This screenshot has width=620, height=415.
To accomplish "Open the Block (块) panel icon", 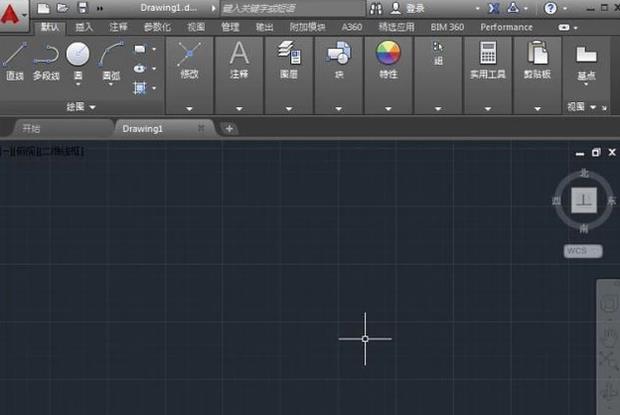I will (338, 58).
